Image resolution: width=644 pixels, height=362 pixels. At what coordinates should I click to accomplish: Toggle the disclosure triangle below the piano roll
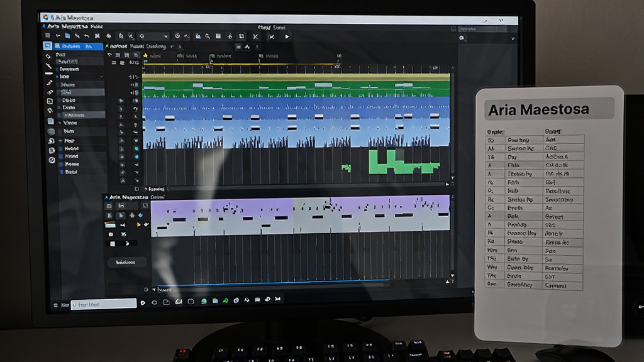tap(154, 289)
